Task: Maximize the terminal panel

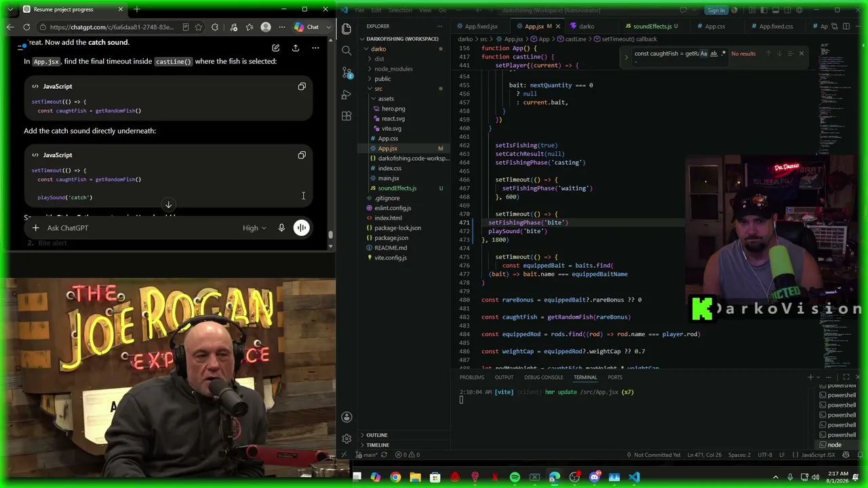Action: pyautogui.click(x=845, y=377)
